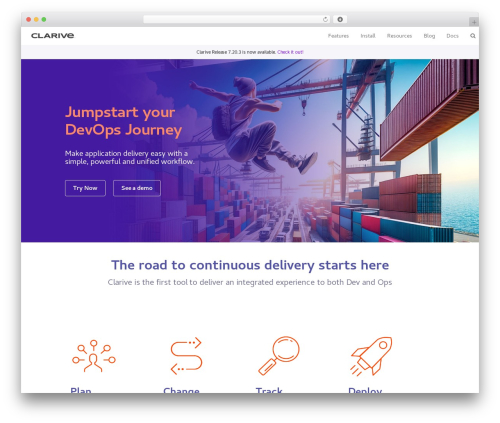Click the browser reload icon
The image size is (500, 423).
[325, 19]
